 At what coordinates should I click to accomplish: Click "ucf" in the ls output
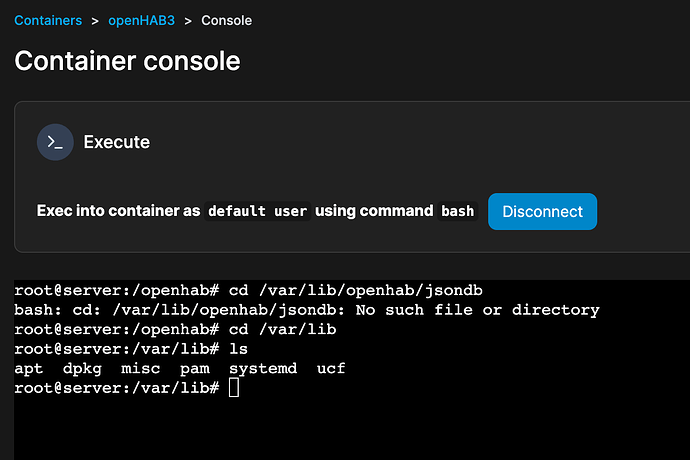(331, 368)
